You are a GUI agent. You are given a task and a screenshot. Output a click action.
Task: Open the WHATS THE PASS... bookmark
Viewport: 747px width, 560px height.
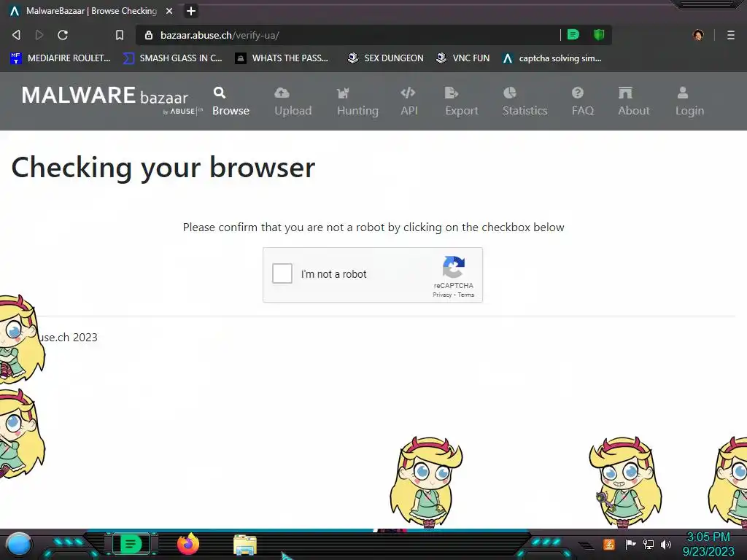[282, 58]
